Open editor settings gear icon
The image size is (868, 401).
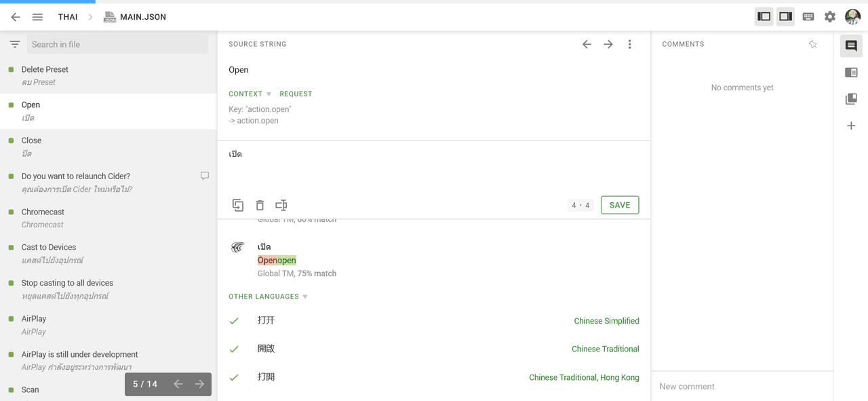[x=830, y=17]
